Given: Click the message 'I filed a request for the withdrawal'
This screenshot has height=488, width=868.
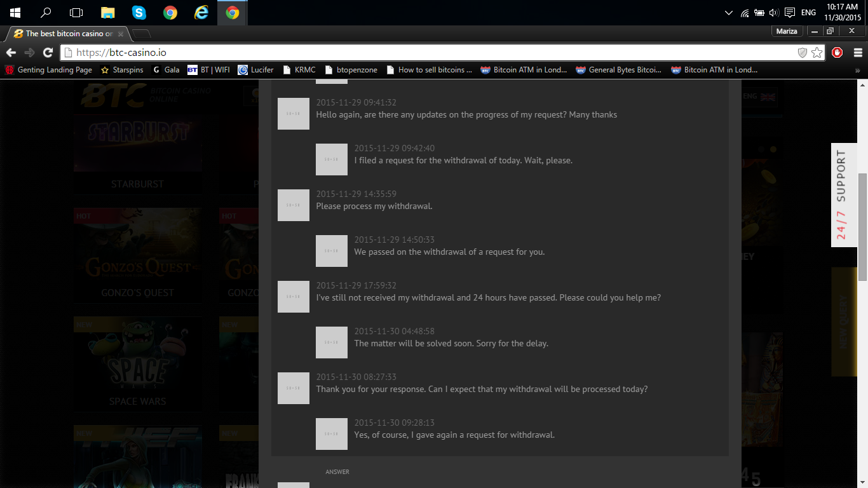Looking at the screenshot, I should (x=463, y=160).
